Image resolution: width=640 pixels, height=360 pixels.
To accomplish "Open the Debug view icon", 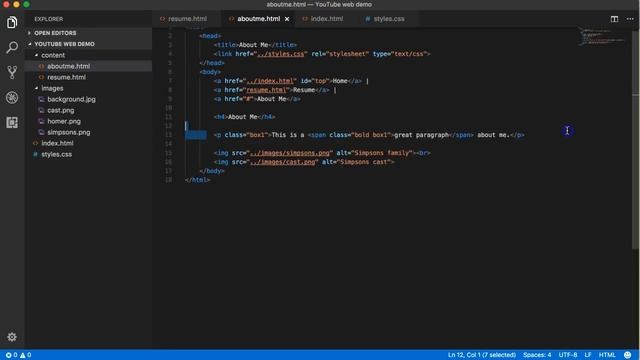I will (12, 98).
